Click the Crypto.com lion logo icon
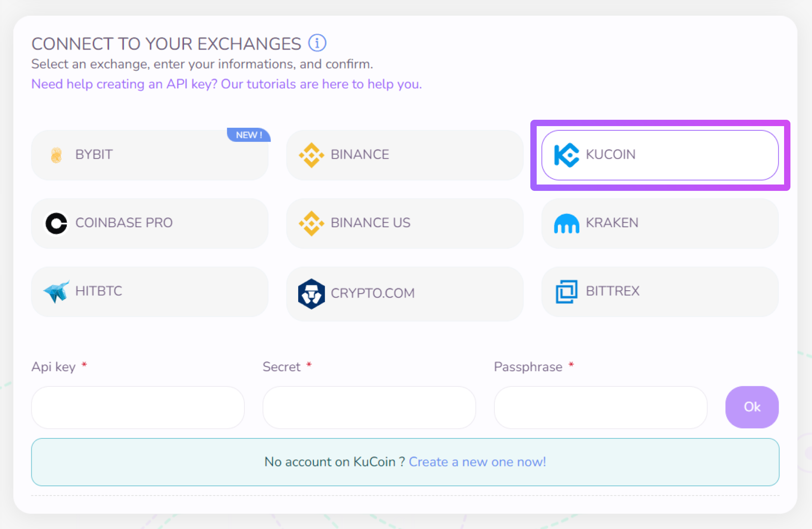Viewport: 812px width, 529px height. 311,294
